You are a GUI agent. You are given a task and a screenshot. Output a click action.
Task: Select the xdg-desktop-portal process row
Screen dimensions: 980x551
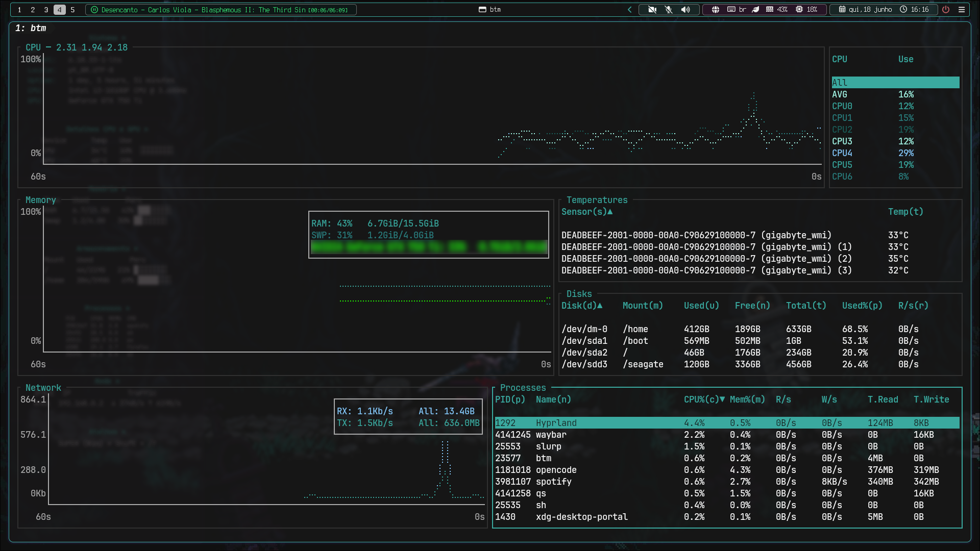[727, 517]
